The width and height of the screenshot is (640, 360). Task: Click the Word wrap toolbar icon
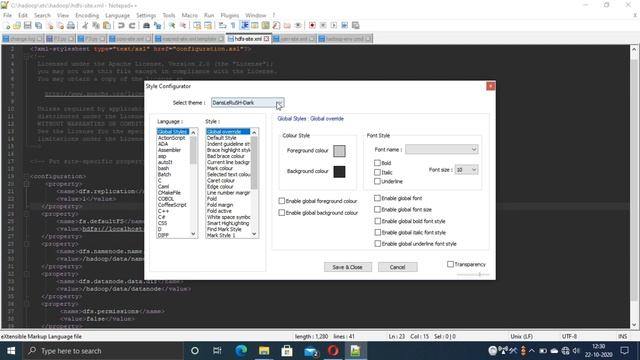(222, 25)
